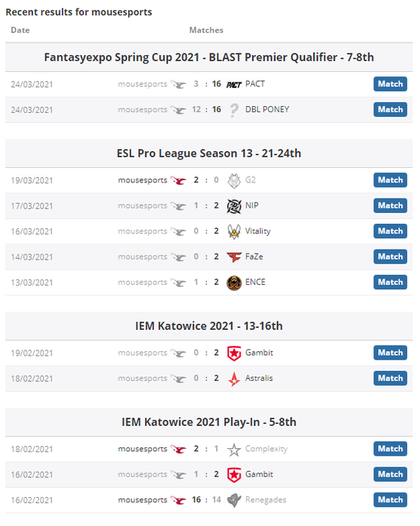Image resolution: width=420 pixels, height=526 pixels.
Task: Click the Vitality bee logo
Action: point(234,231)
